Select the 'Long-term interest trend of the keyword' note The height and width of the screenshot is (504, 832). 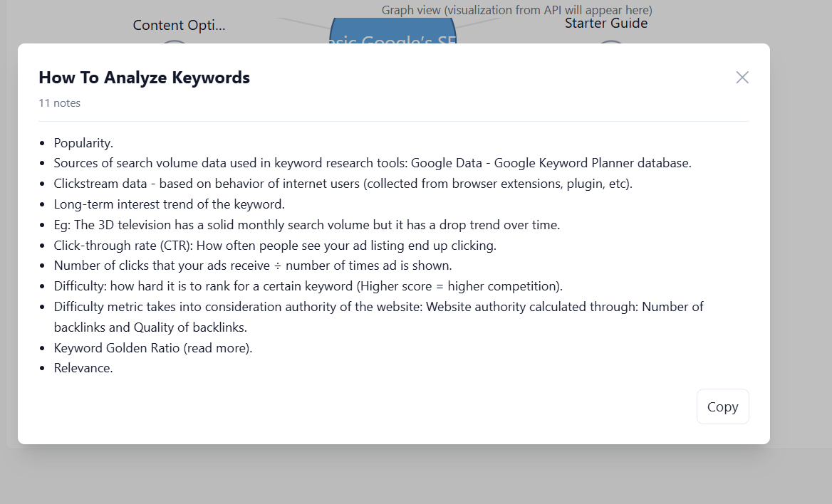tap(170, 204)
